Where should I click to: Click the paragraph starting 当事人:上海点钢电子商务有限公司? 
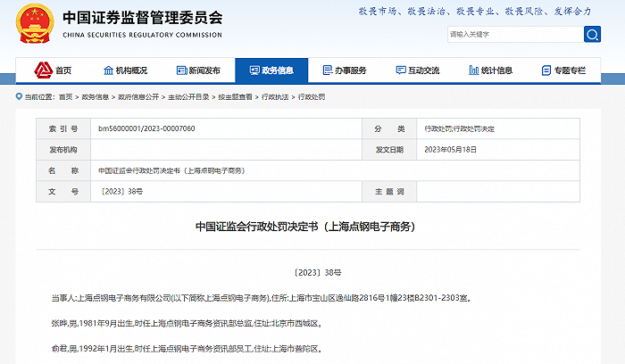pos(262,298)
